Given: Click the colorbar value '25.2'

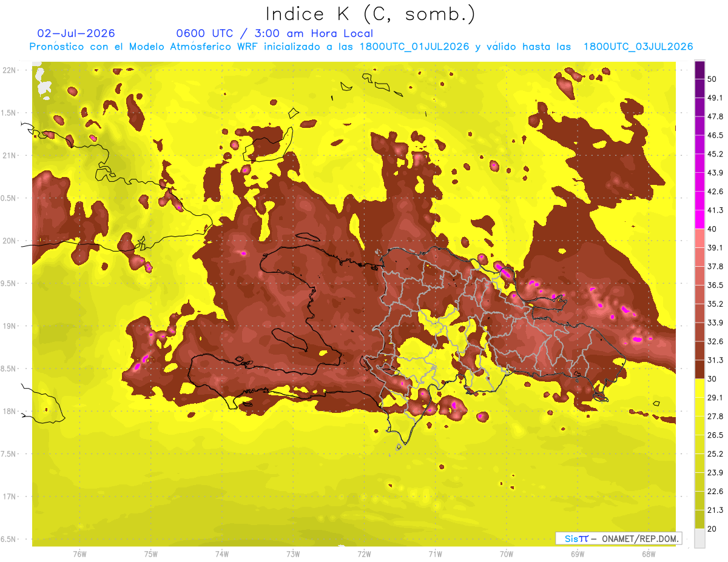Looking at the screenshot, I should (x=715, y=453).
